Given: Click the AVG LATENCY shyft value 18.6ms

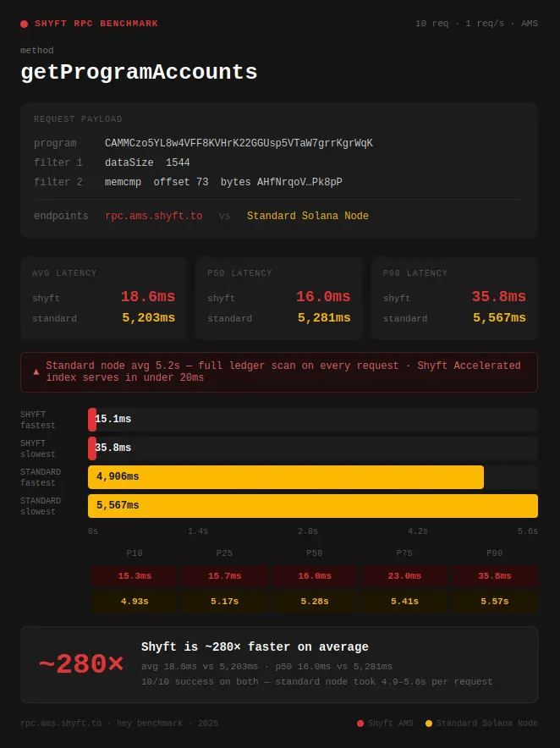Looking at the screenshot, I should 148,296.
